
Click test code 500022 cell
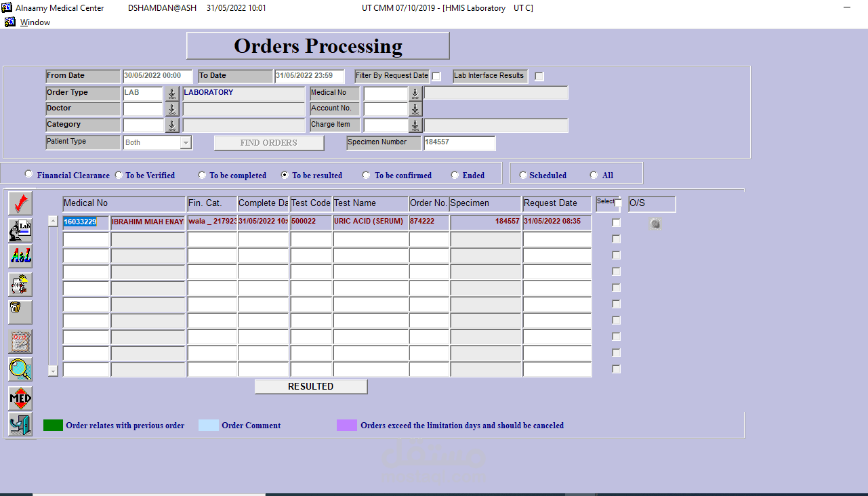[311, 222]
